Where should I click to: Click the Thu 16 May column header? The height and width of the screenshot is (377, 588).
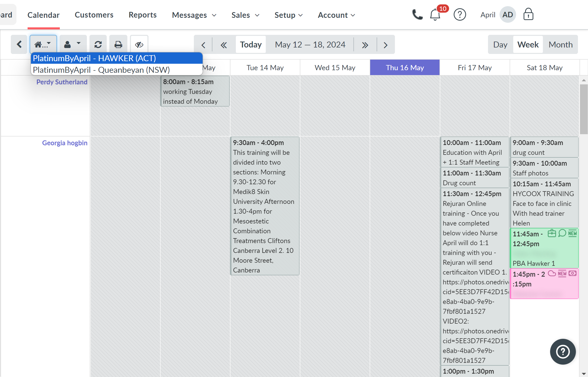click(405, 68)
